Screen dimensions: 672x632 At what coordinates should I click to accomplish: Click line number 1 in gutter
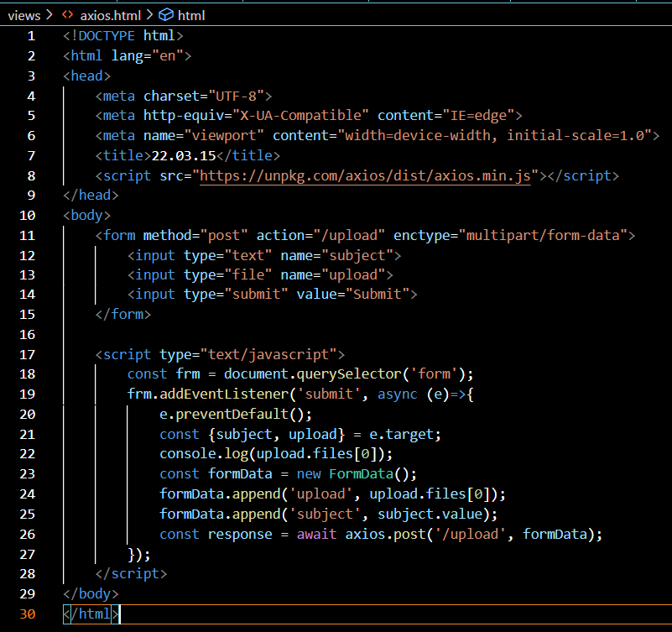click(31, 35)
